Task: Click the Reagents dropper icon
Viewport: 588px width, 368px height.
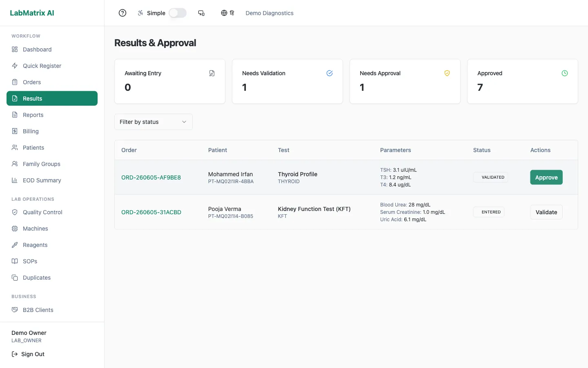Action: (15, 245)
